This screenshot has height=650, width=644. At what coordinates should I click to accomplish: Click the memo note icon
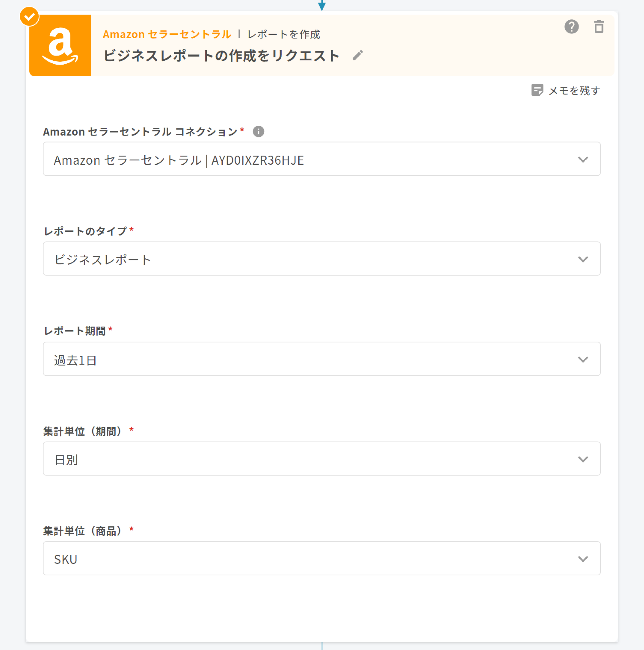pos(537,90)
